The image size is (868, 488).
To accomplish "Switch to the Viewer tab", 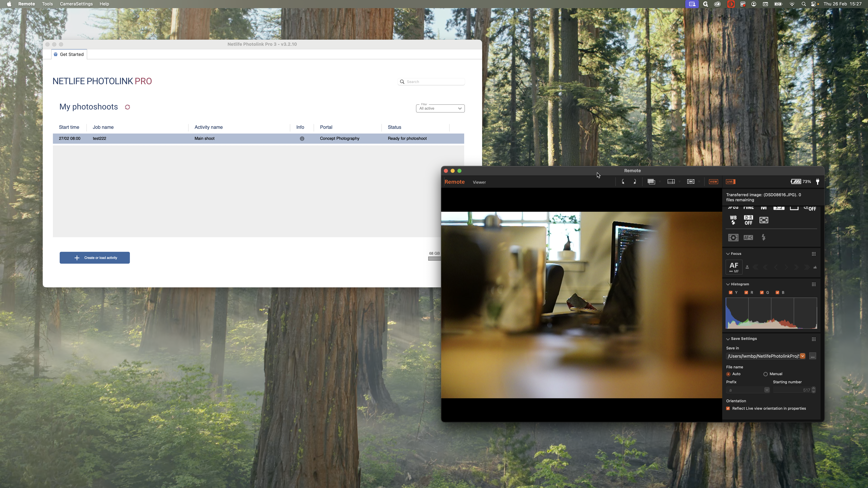I will 479,182.
